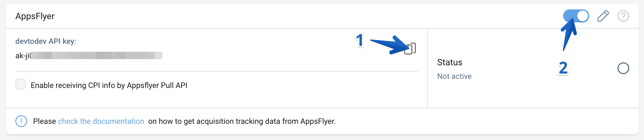Image resolution: width=644 pixels, height=140 pixels.
Task: Click the "Status" heading
Action: tap(450, 62)
